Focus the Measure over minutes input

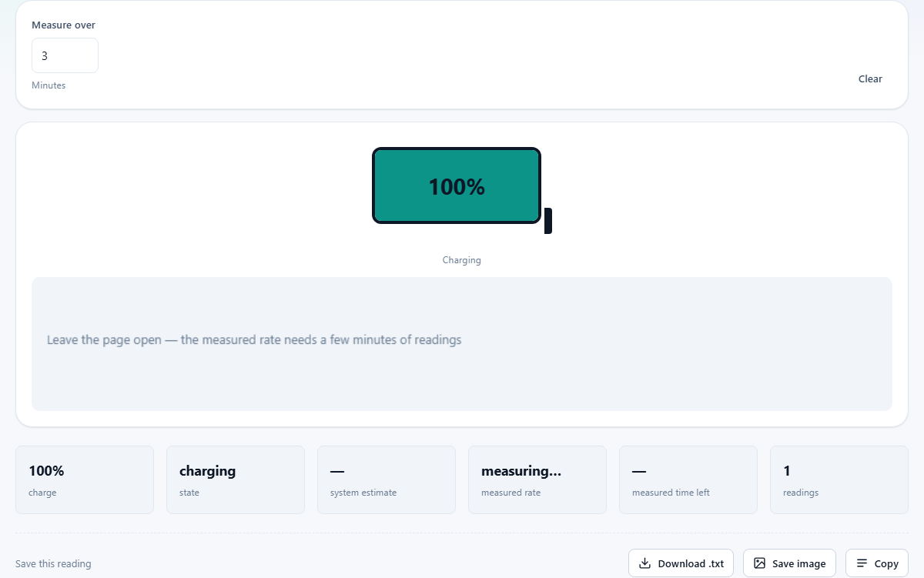point(65,55)
